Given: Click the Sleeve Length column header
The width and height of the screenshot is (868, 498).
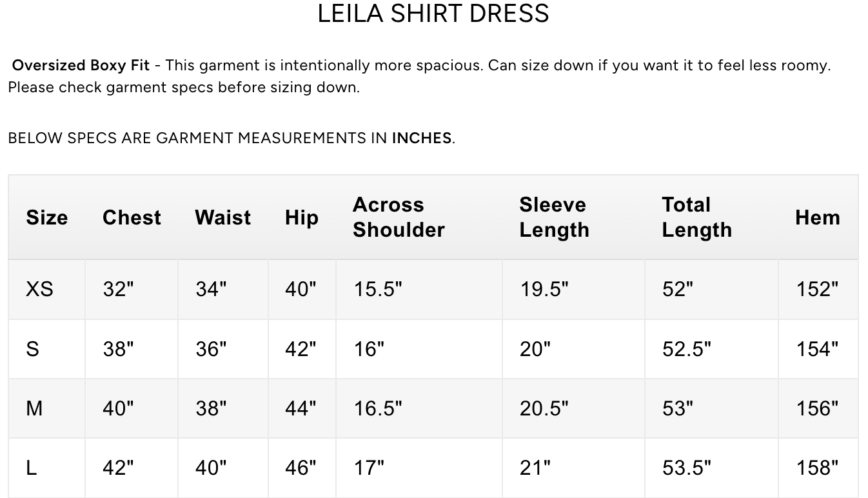Looking at the screenshot, I should click(554, 217).
